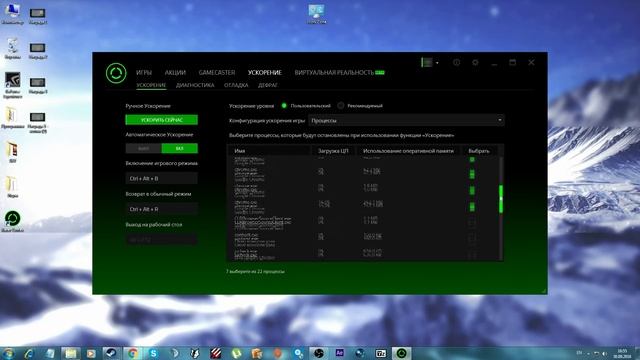Open the File Explorer folder in the taskbar
The height and width of the screenshot is (360, 640).
(x=71, y=353)
